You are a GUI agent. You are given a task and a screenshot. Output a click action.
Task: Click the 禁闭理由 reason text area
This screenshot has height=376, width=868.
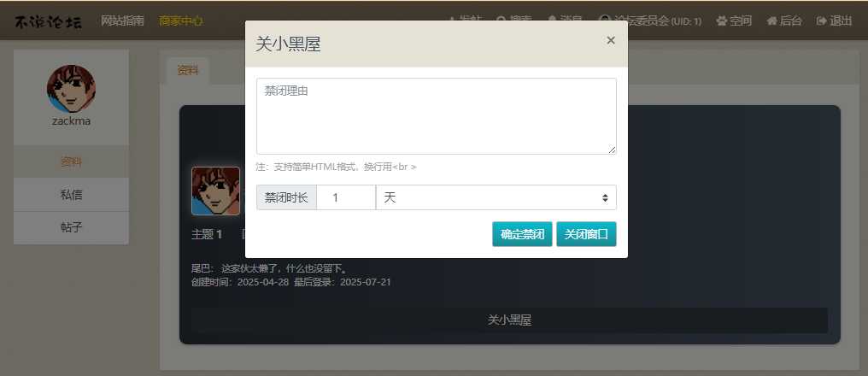coord(437,116)
